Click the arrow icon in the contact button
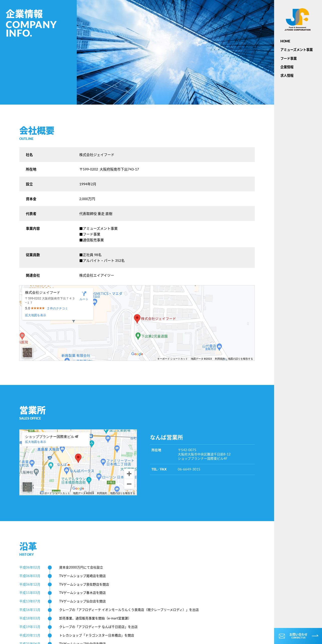 point(315,636)
